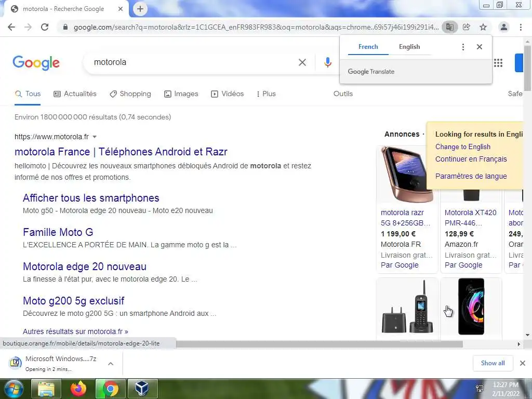Open the Plus more search categories menu
The height and width of the screenshot is (399, 532).
[266, 94]
